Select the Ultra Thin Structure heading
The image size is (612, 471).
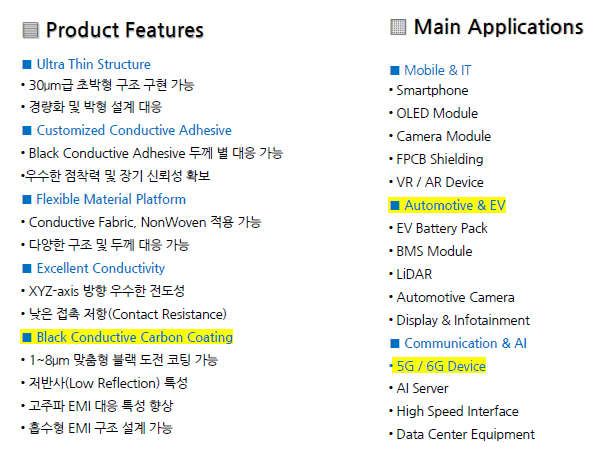pyautogui.click(x=94, y=64)
